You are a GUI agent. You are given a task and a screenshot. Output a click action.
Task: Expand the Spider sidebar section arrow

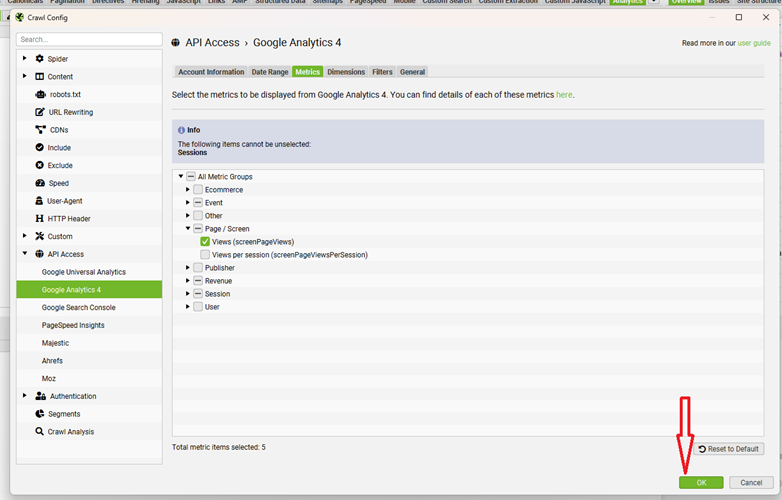(24, 58)
